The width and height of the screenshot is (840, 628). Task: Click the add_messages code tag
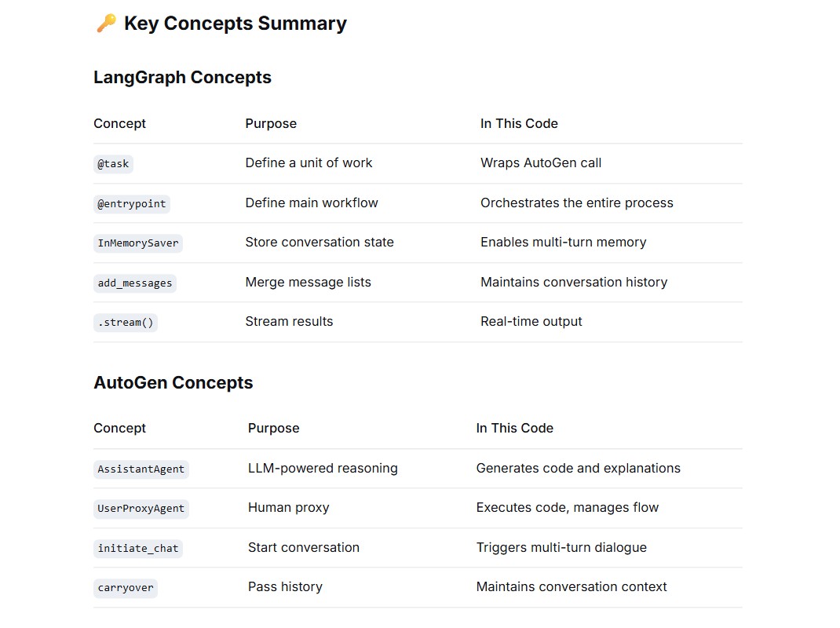pos(135,283)
